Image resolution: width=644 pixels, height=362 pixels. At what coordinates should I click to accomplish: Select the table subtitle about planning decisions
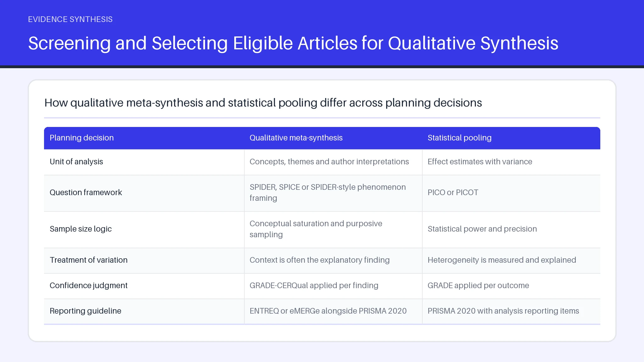[263, 103]
